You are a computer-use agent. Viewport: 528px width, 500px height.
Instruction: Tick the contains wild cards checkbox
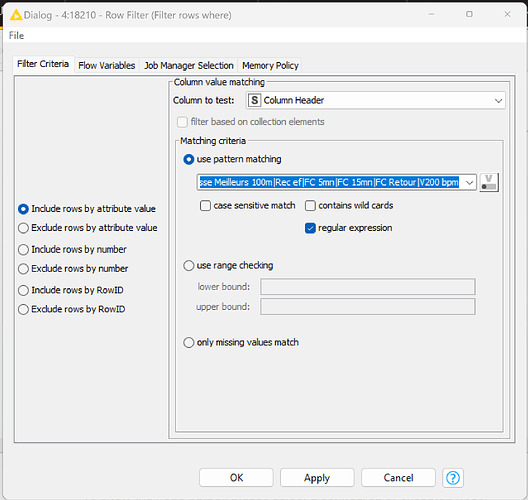[310, 205]
